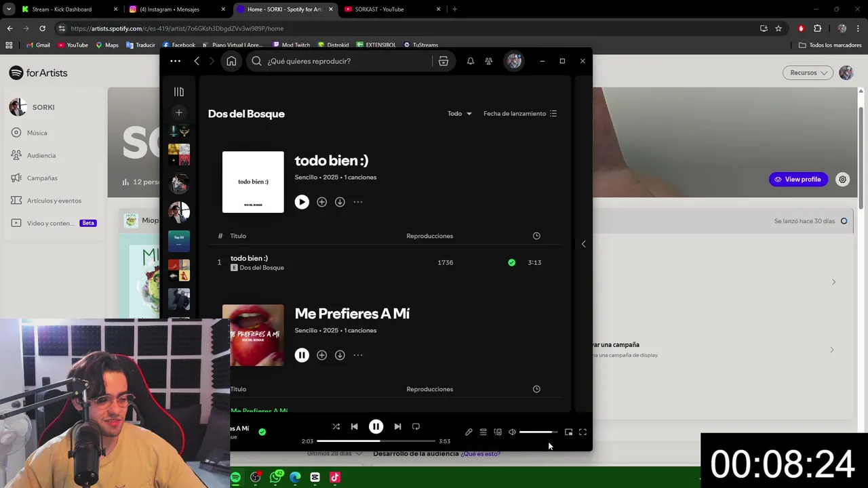Open artist page settings gear
Viewport: 868px width, 488px height.
click(x=842, y=180)
